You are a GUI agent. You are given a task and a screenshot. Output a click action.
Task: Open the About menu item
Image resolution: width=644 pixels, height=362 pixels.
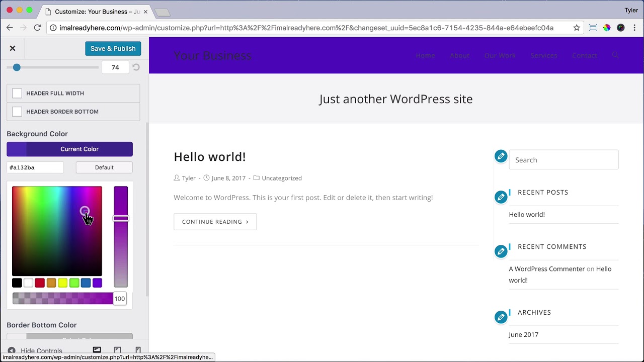(x=459, y=55)
